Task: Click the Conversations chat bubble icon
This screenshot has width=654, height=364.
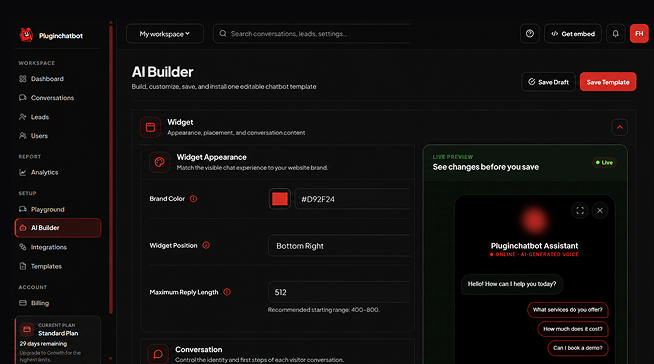Action: point(23,98)
